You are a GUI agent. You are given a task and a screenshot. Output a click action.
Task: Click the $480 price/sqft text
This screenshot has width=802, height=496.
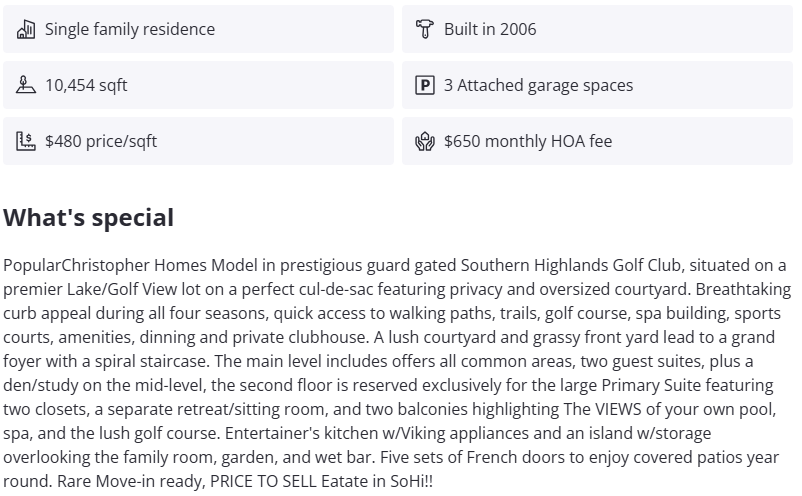pos(101,141)
